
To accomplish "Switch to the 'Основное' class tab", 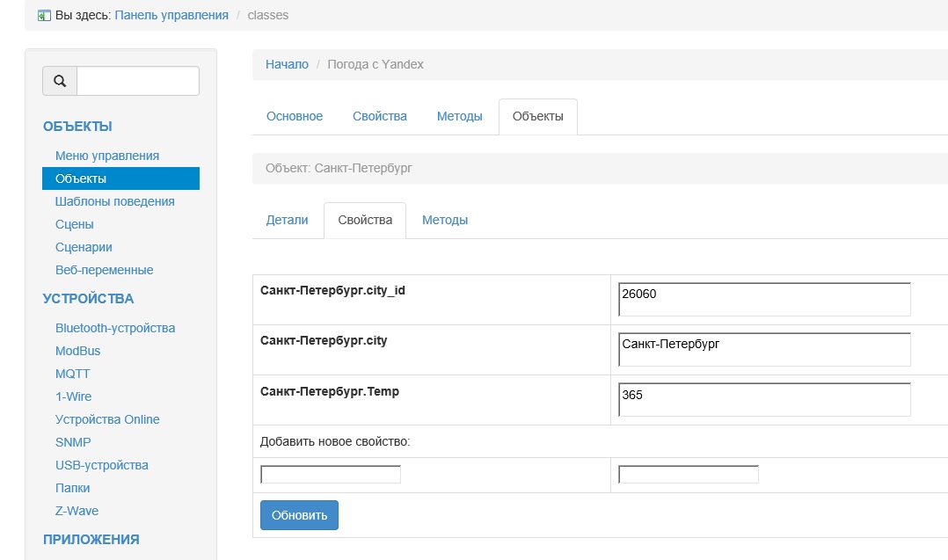I will point(295,116).
